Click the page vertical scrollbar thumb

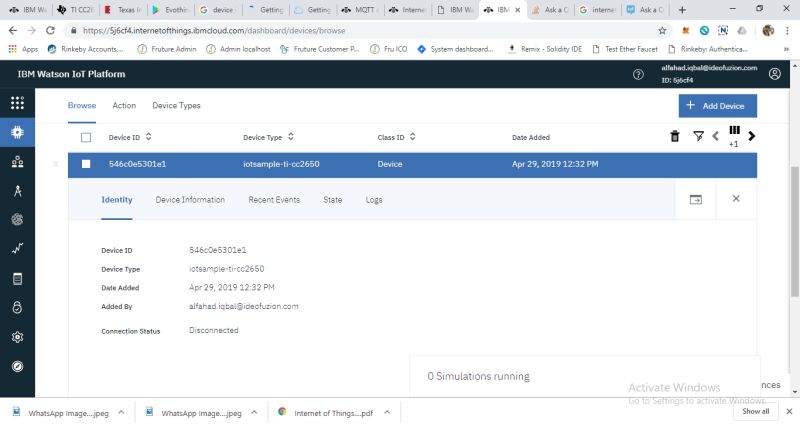point(794,231)
